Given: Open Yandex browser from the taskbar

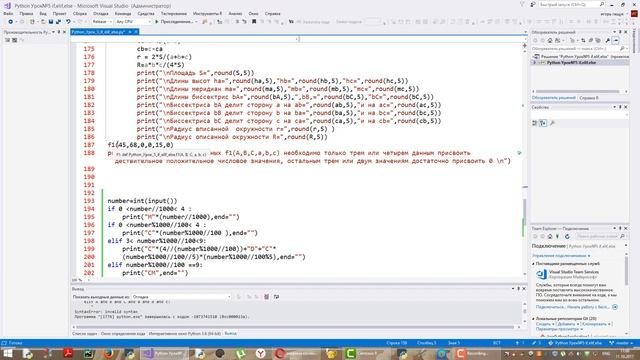Looking at the screenshot, I should (260, 353).
